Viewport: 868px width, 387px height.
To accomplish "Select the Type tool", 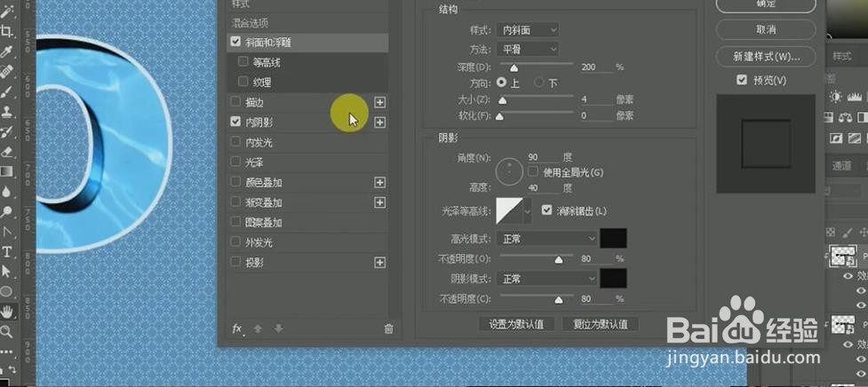I will [x=6, y=251].
